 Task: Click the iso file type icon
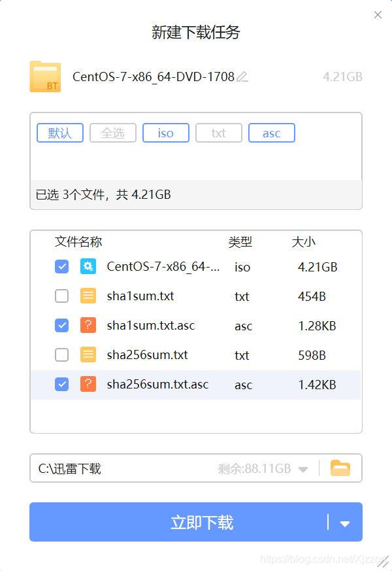pyautogui.click(x=88, y=267)
